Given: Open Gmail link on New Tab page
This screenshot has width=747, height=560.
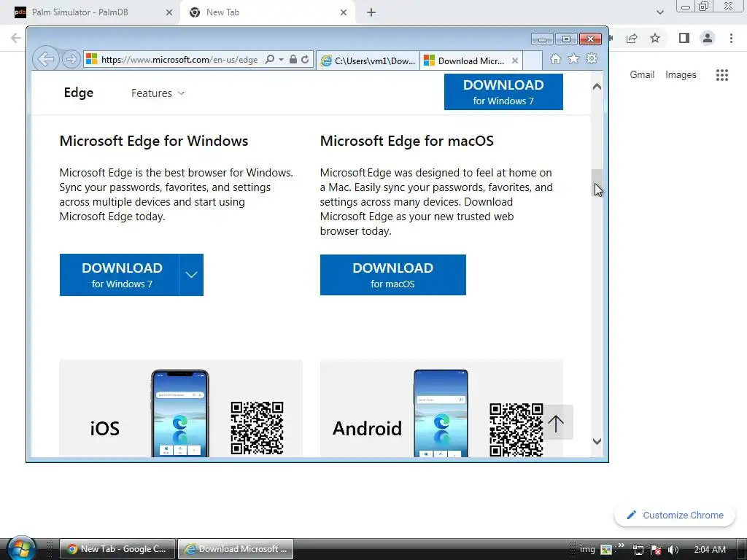Looking at the screenshot, I should (642, 75).
